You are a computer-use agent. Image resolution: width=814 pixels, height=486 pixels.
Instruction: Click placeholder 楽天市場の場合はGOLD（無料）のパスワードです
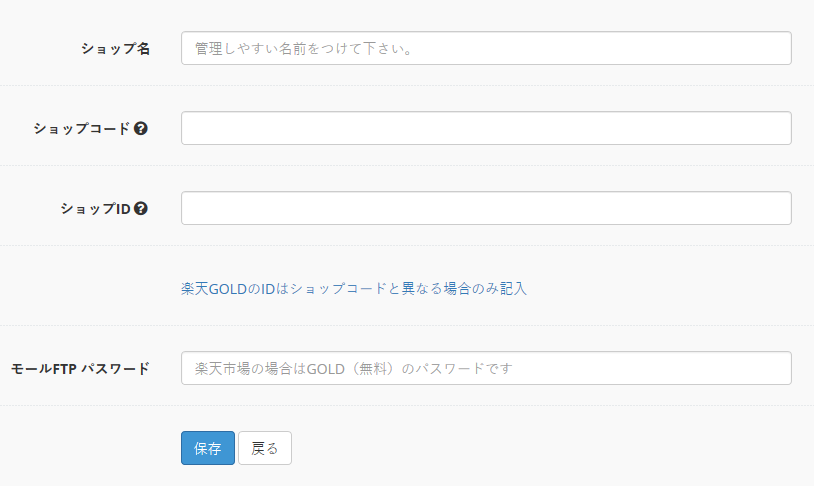(354, 368)
